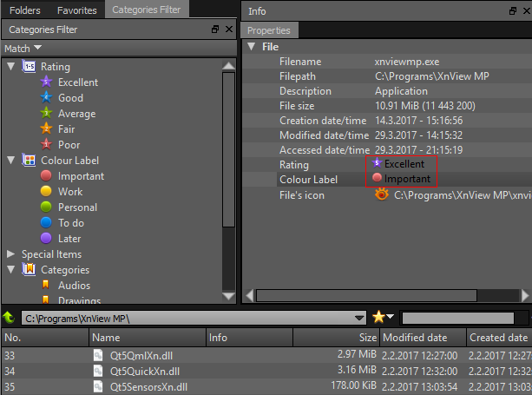Screen dimensions: 532x395
Task: Close the Categories Filter panel
Action: point(229,30)
